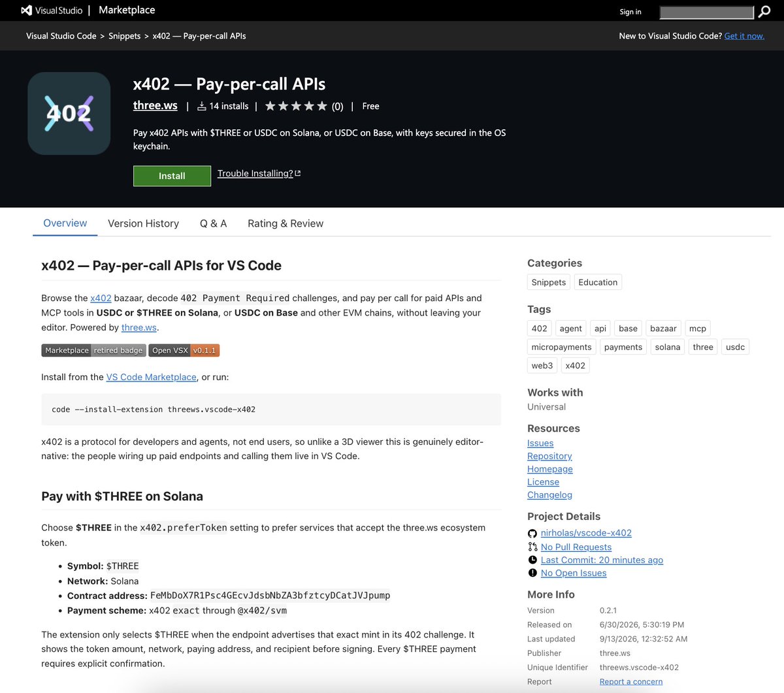Click the bazaar tag
Screen dimensions: 784x693
pos(663,329)
